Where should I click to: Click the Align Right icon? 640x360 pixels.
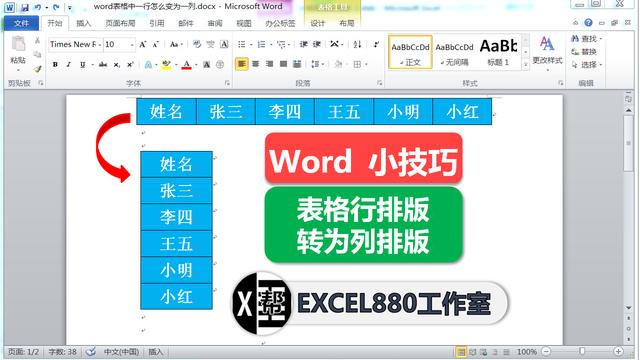269,64
